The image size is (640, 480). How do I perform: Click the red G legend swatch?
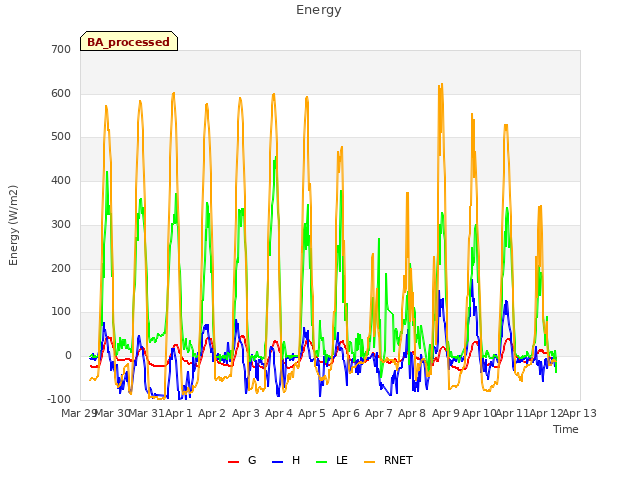(233, 462)
